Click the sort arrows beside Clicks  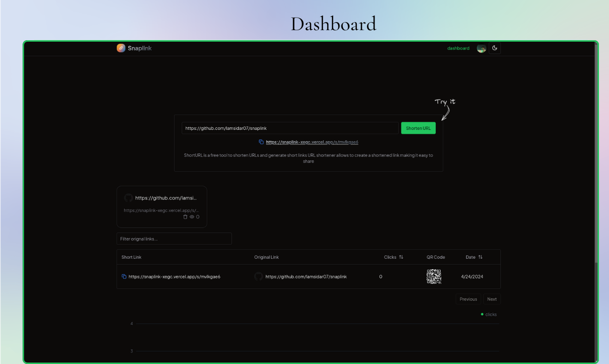(x=401, y=257)
